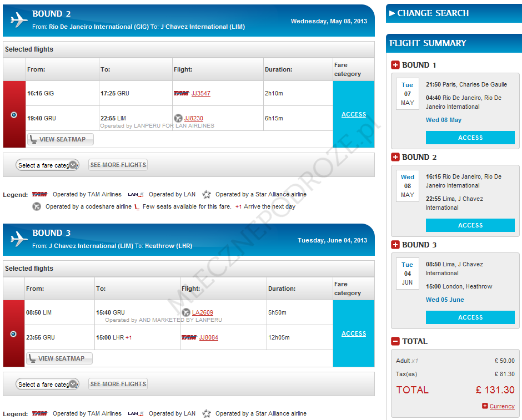Select the Bound 2 flight radio button
522x420 pixels.
[x=14, y=115]
